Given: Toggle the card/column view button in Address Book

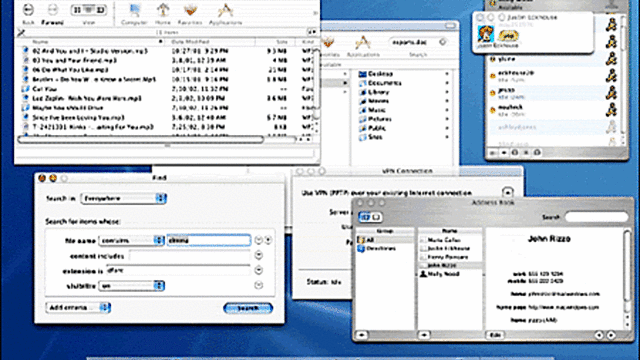Looking at the screenshot, I should click(x=371, y=217).
